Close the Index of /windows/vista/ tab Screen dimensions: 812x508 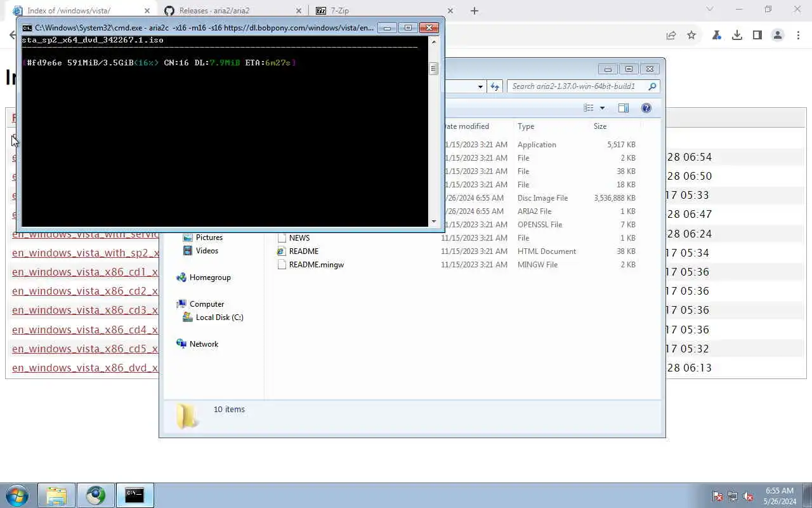click(x=147, y=11)
